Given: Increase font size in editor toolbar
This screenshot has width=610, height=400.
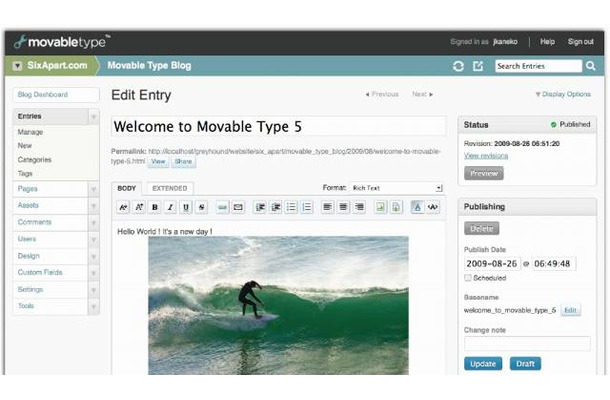Looking at the screenshot, I should pos(139,207).
